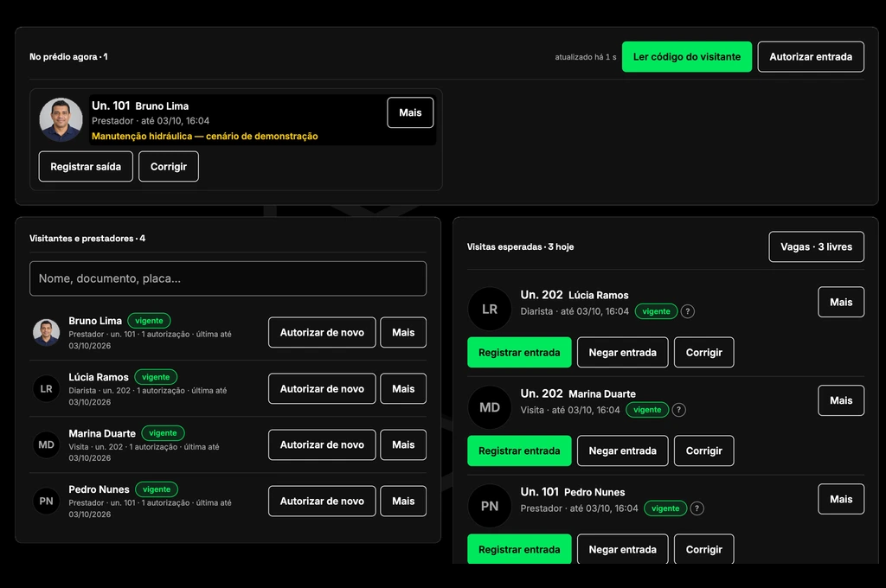Expand Mais for Lúcia Ramos visitor row
Image resolution: width=886 pixels, height=588 pixels.
[x=403, y=388]
